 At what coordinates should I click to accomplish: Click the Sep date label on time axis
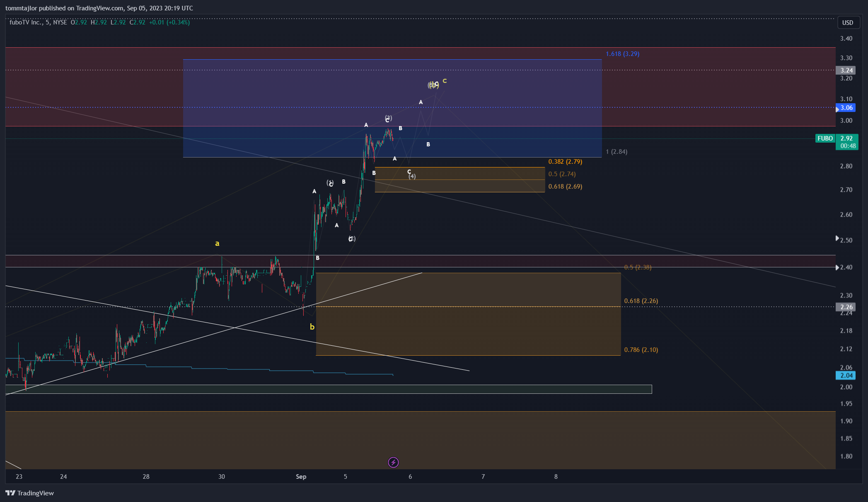coord(301,477)
